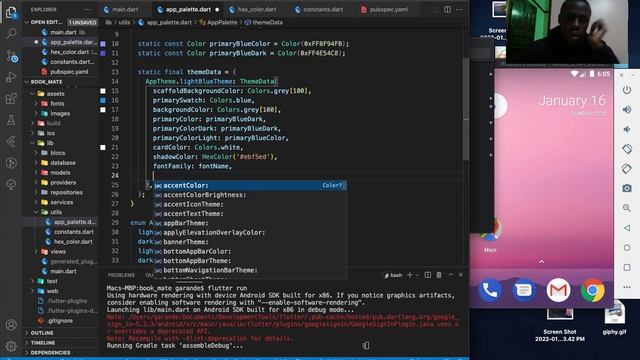Click the emulator volume up button

(627, 109)
